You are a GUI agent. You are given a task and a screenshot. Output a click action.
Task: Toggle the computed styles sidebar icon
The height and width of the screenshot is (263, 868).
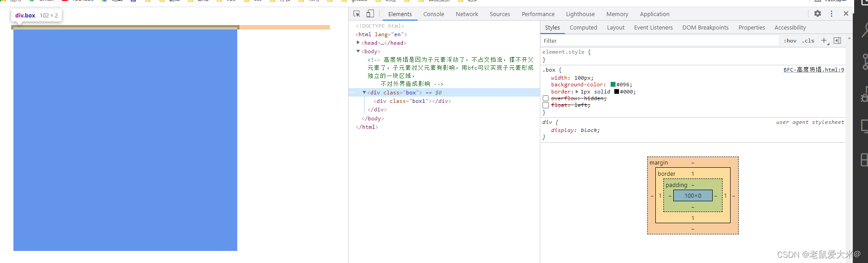(x=837, y=41)
